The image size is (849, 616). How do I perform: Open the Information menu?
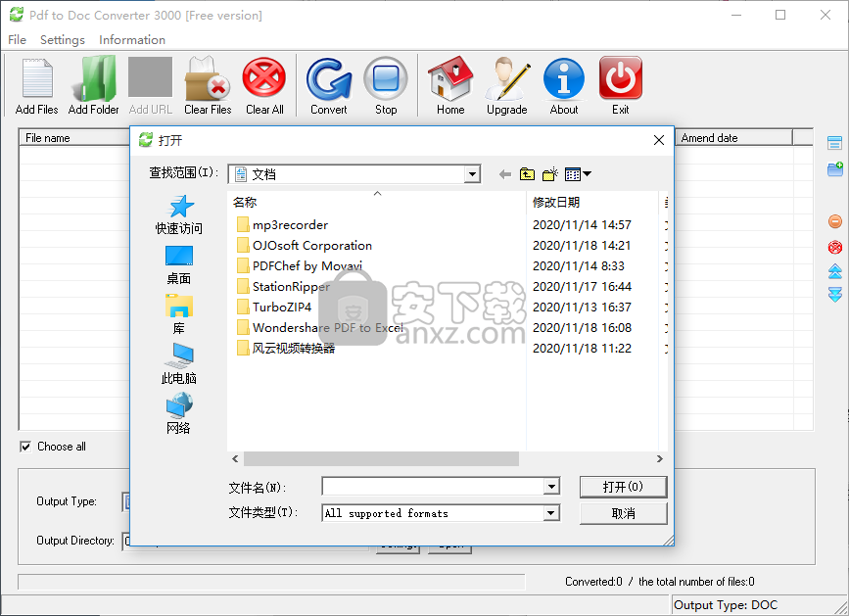click(132, 40)
